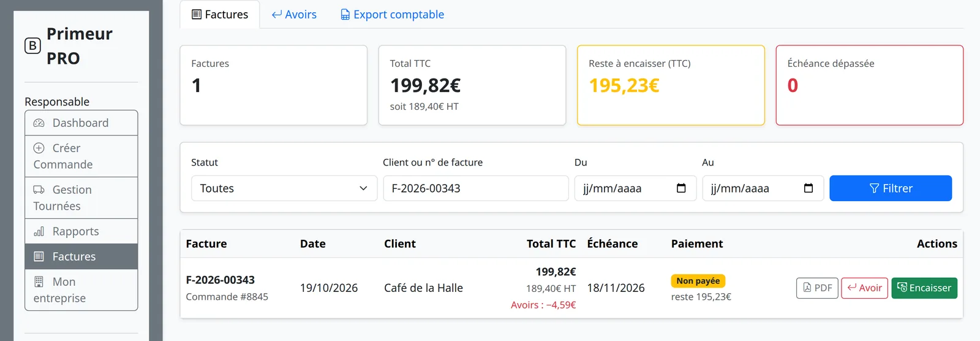Click invoice number F-2026-00343 in table
The width and height of the screenshot is (980, 341).
click(x=221, y=280)
